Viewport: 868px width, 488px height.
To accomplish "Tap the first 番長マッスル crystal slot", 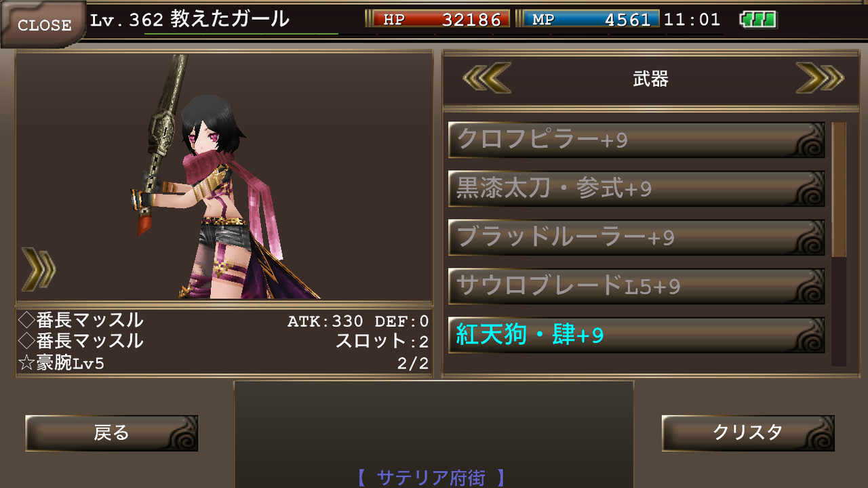I will (x=81, y=320).
